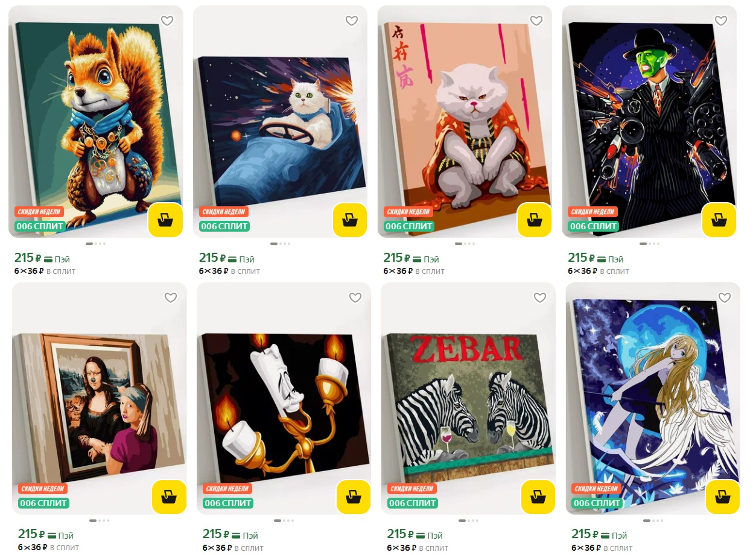Open the samurai cat product image

point(465,121)
